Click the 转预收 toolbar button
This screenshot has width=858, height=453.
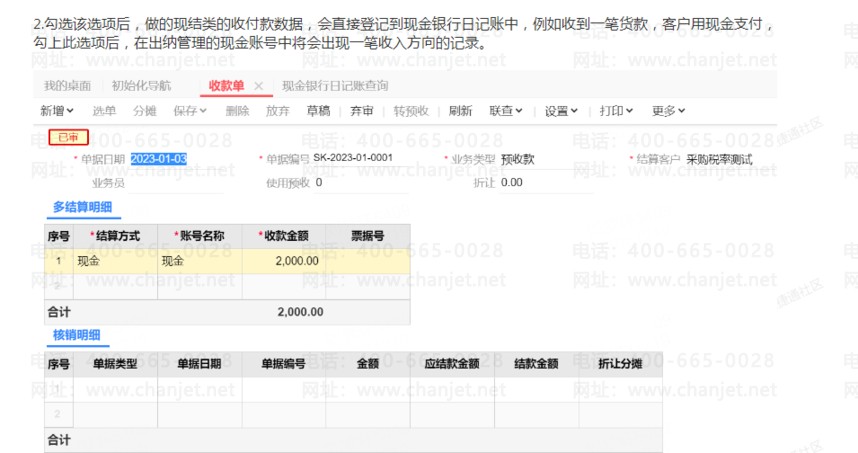click(411, 111)
